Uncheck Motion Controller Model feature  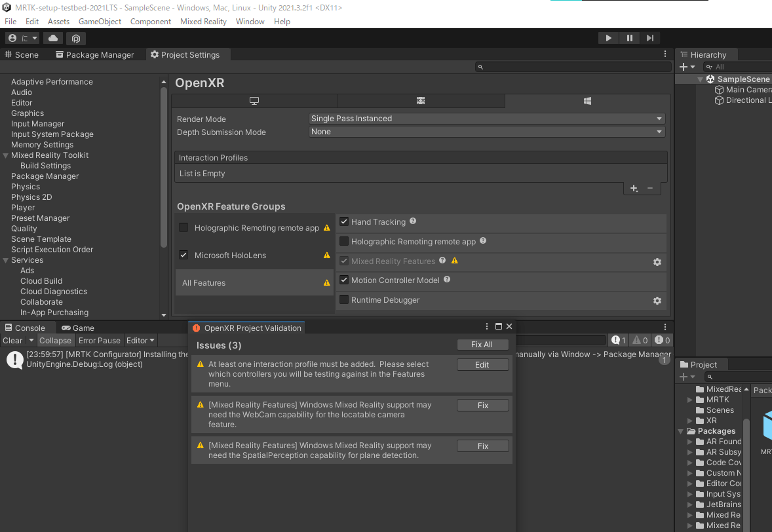coord(344,280)
